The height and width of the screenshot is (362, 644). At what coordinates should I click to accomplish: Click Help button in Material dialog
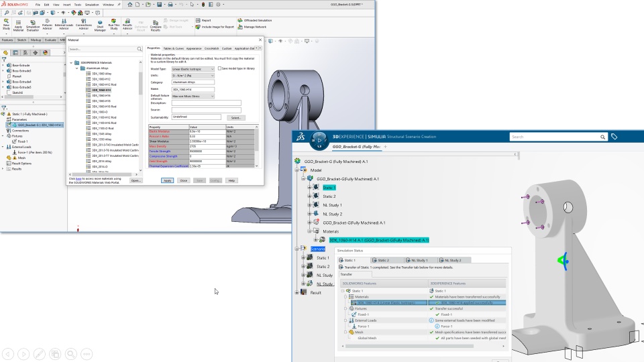[231, 180]
